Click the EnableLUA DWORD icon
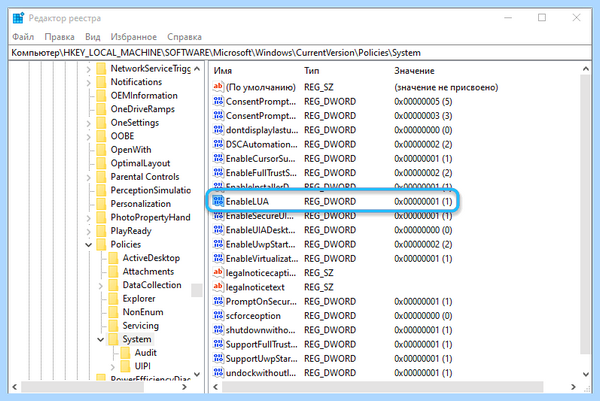 point(218,201)
